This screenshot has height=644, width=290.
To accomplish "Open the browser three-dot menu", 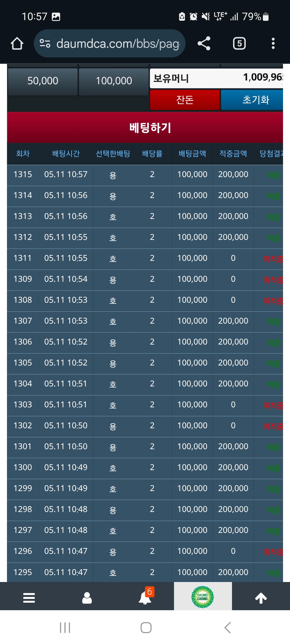I will (x=273, y=43).
